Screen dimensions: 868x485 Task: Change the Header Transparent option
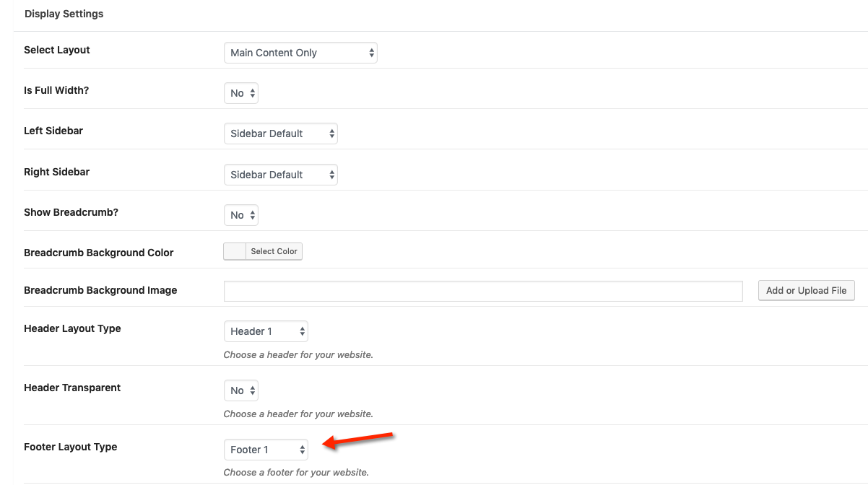tap(241, 390)
